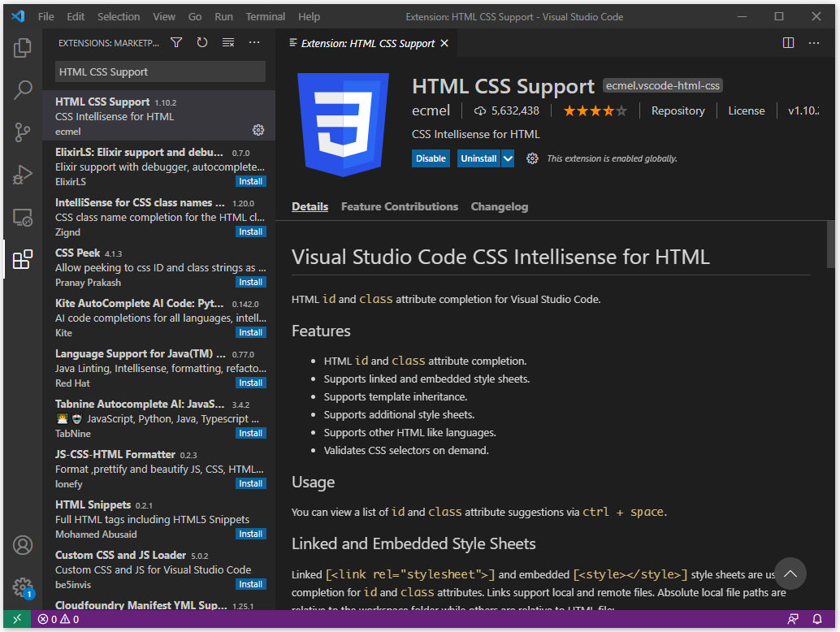Click the scroll-to-top arrow button
The height and width of the screenshot is (632, 840).
[790, 574]
